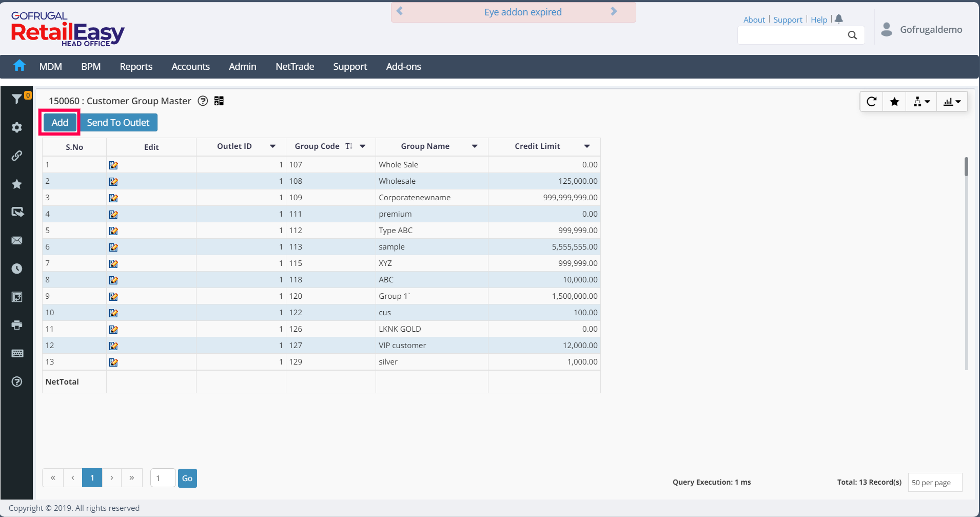Open the BPM menu

coord(91,66)
